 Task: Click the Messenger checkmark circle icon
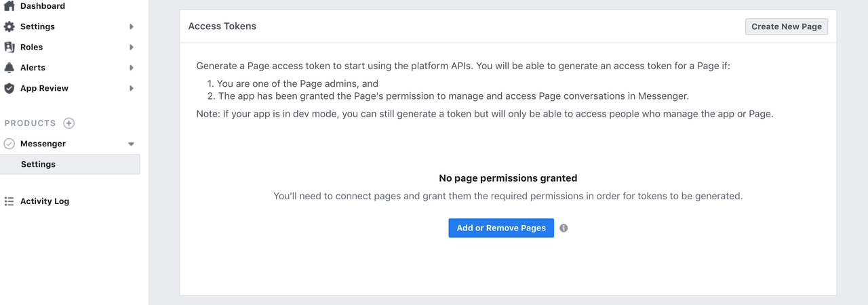(9, 144)
